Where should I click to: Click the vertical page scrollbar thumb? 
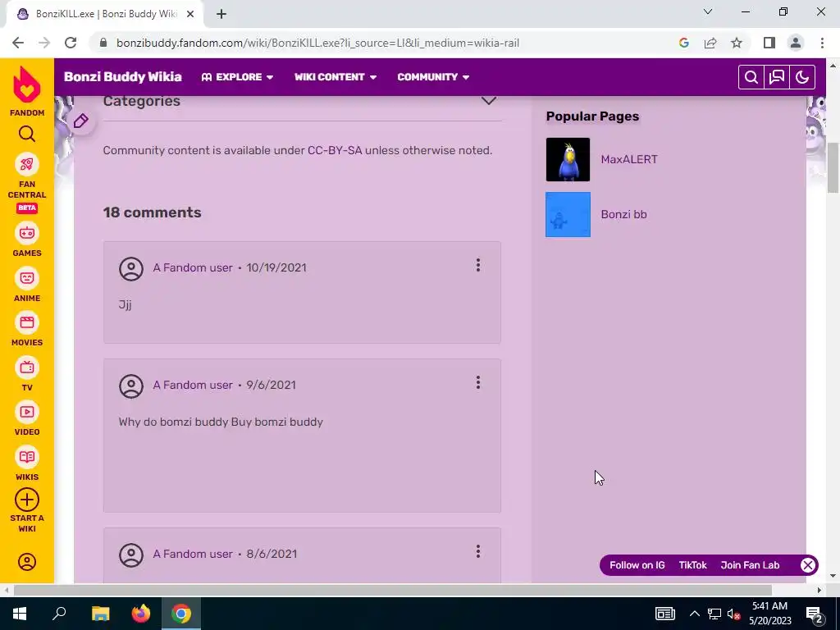click(x=833, y=168)
